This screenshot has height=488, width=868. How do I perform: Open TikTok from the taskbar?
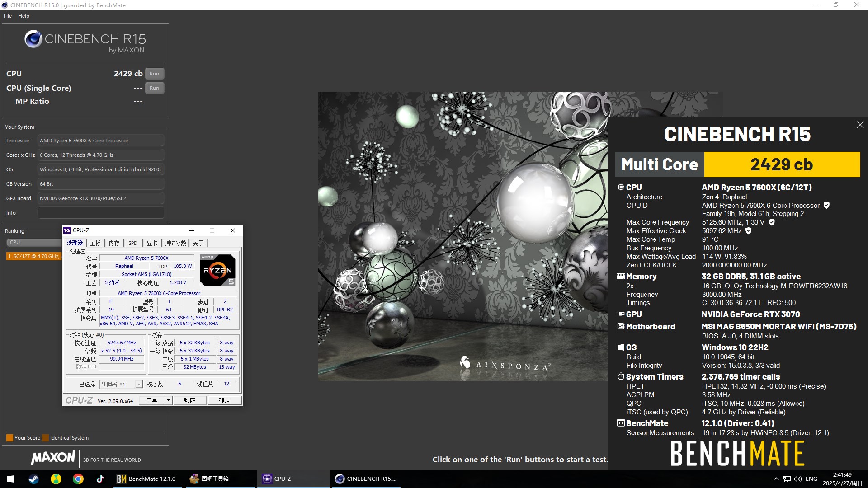[100, 479]
